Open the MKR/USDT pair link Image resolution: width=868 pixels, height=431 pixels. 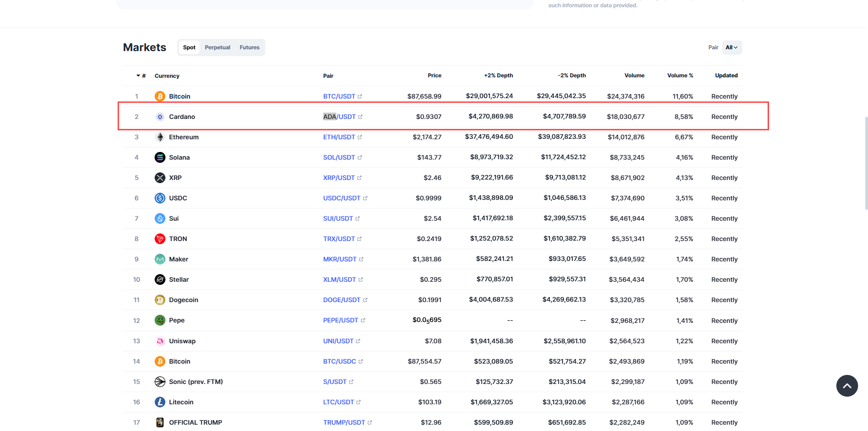pos(340,259)
